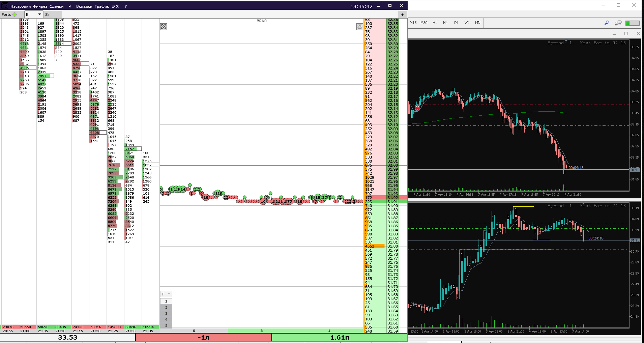Click the clock showing 18:35:42
Image resolution: width=644 pixels, height=343 pixels.
(361, 6)
